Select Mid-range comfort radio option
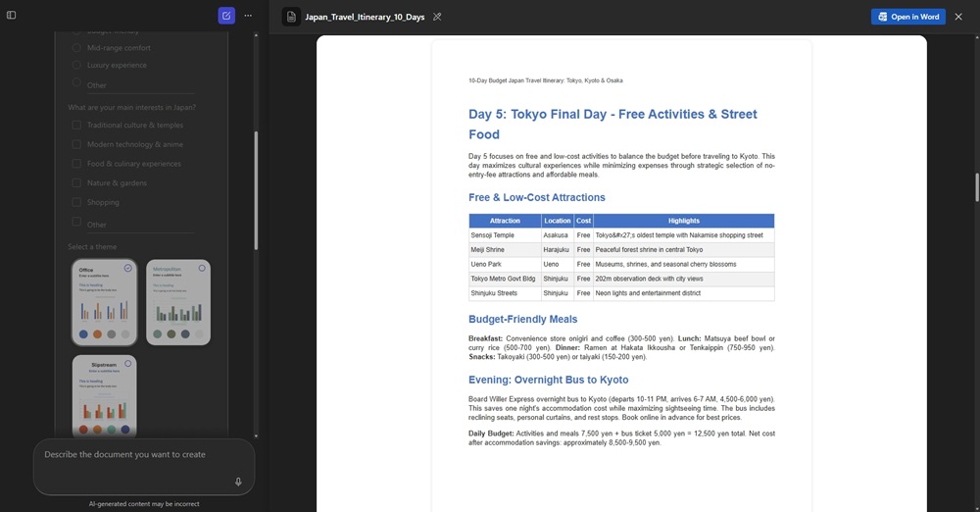This screenshot has height=512, width=980. [77, 48]
